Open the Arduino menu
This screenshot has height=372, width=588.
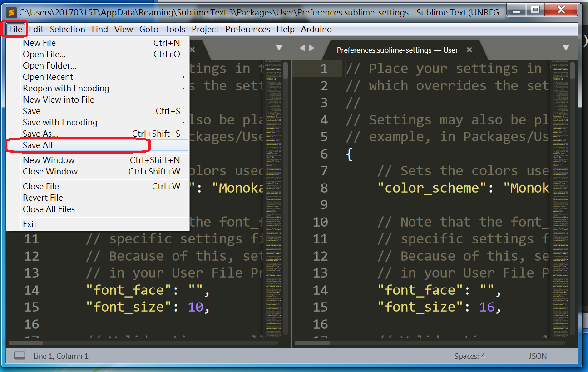coord(316,29)
